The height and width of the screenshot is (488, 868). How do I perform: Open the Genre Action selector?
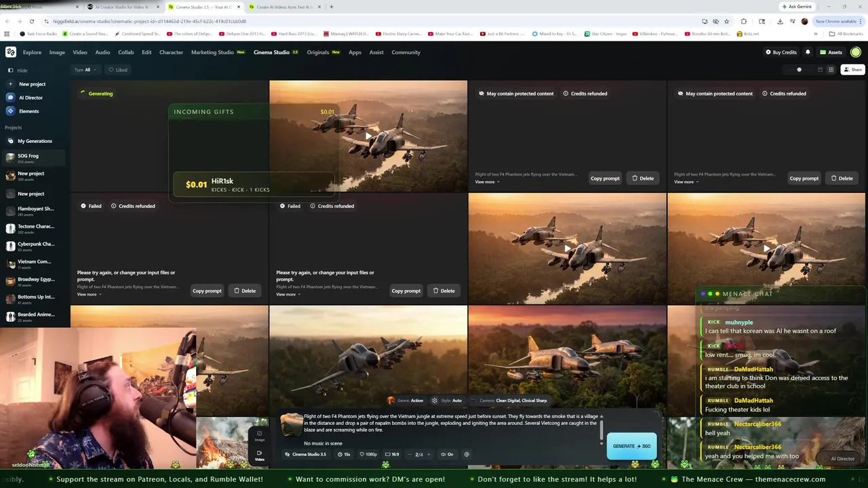click(406, 401)
